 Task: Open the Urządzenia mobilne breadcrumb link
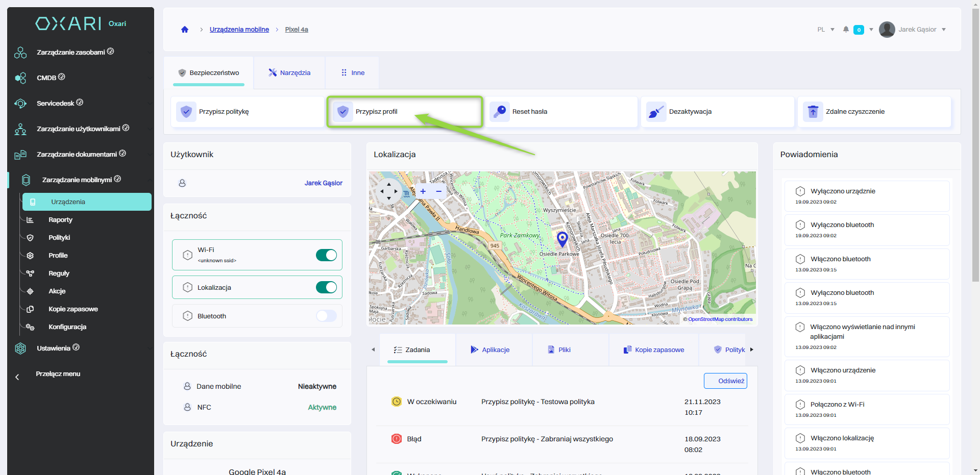[x=239, y=30]
